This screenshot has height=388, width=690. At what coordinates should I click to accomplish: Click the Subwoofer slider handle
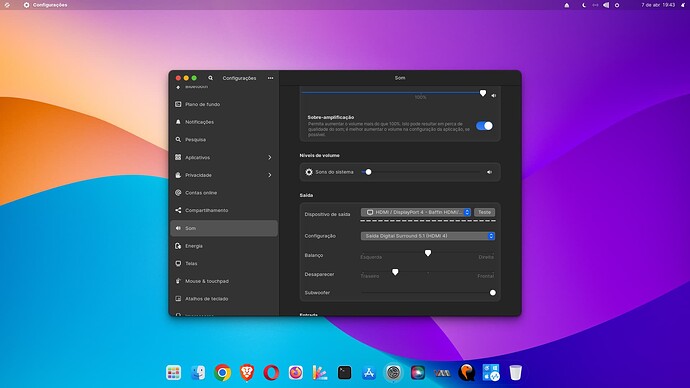pos(493,293)
